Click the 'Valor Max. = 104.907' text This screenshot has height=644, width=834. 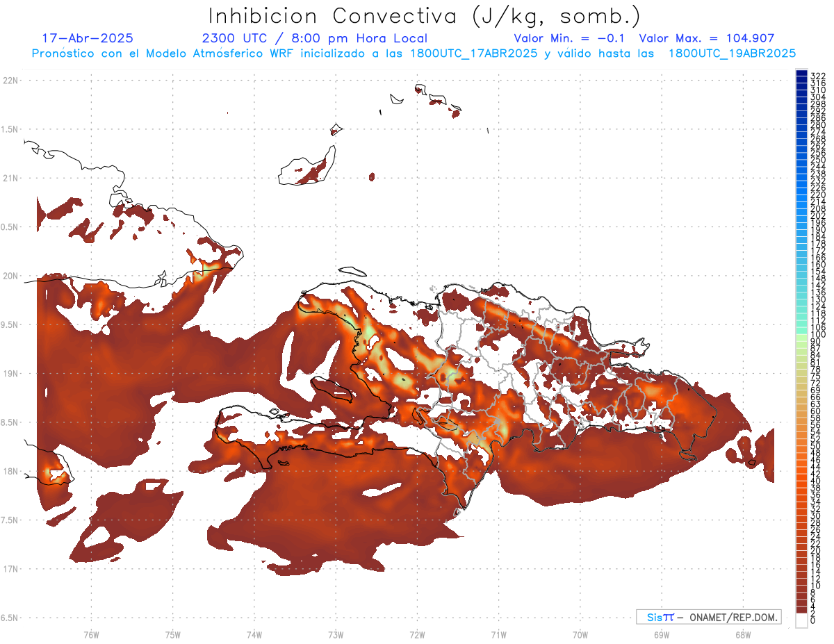point(706,38)
